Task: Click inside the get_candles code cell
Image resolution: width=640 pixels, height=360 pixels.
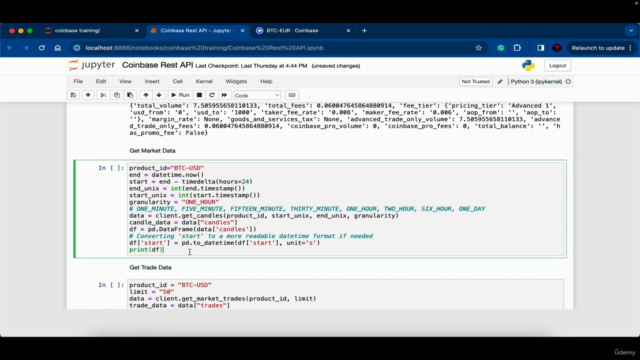Action: [345, 209]
